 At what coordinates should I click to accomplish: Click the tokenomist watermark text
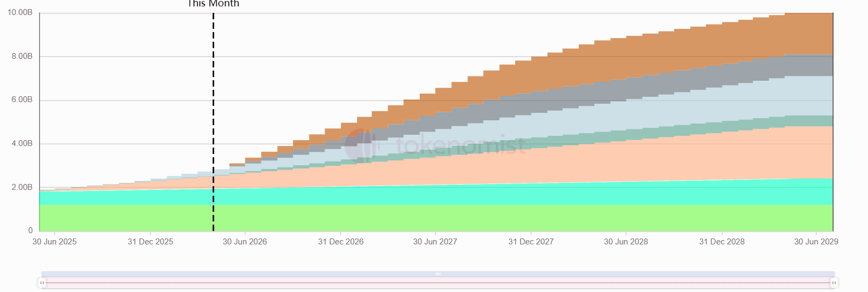(x=461, y=145)
